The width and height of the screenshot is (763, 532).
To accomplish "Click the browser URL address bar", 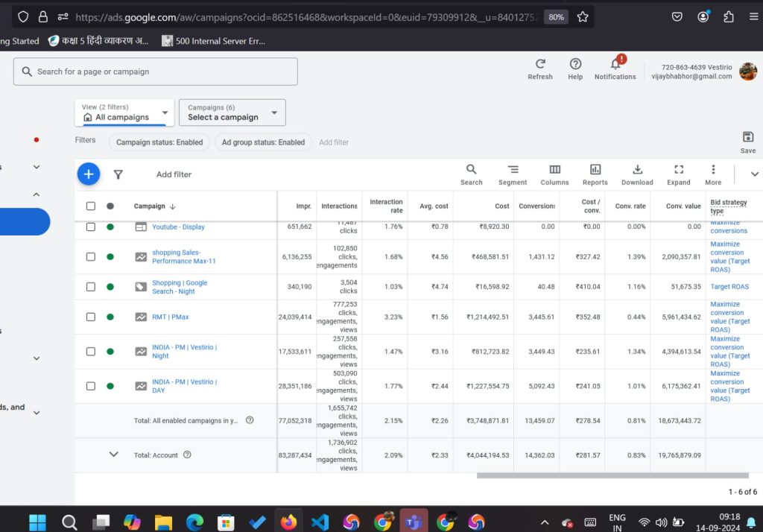I will pyautogui.click(x=306, y=17).
